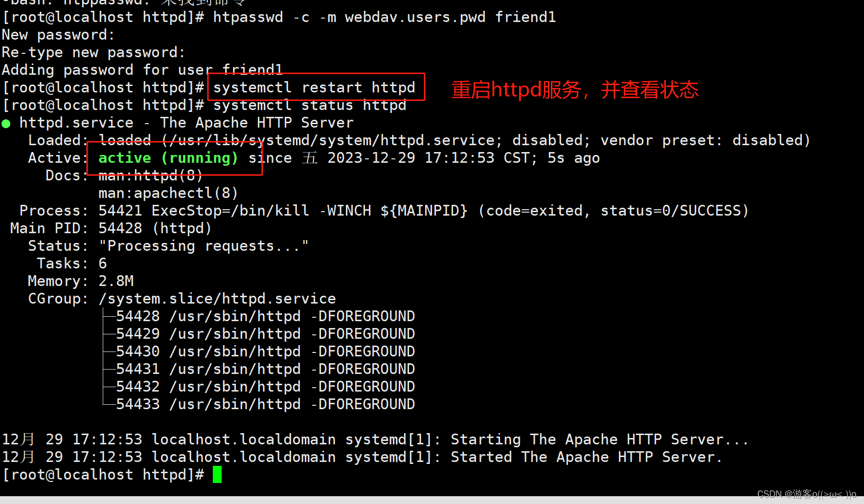Click the 'Memory: 2.8M' line
This screenshot has width=864, height=504.
(81, 281)
